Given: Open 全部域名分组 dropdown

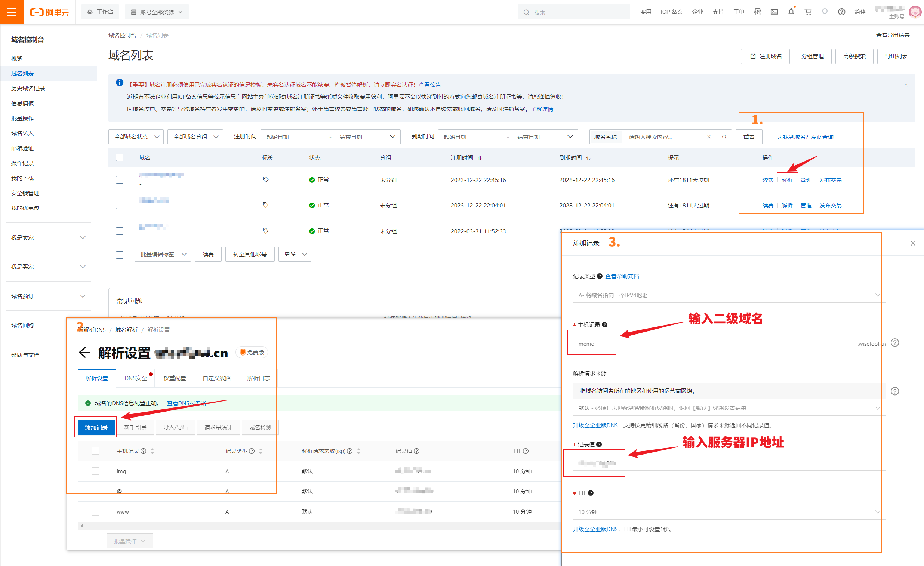Looking at the screenshot, I should (195, 137).
